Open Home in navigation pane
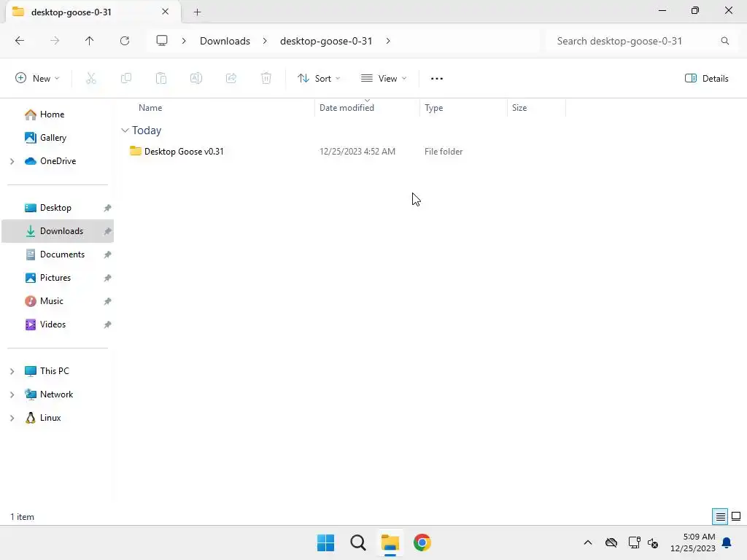The height and width of the screenshot is (560, 747). 52,114
